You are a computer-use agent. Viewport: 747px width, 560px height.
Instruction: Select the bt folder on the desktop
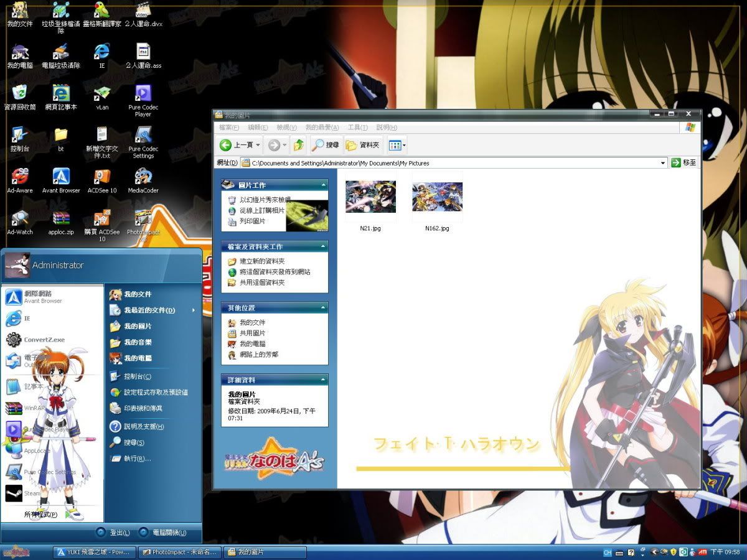pyautogui.click(x=61, y=139)
